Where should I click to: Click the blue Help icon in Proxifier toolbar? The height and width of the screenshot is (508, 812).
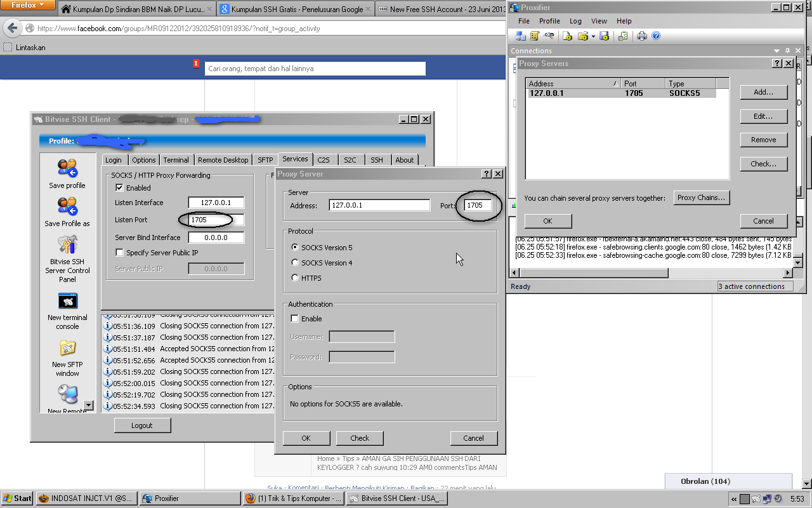[x=656, y=36]
